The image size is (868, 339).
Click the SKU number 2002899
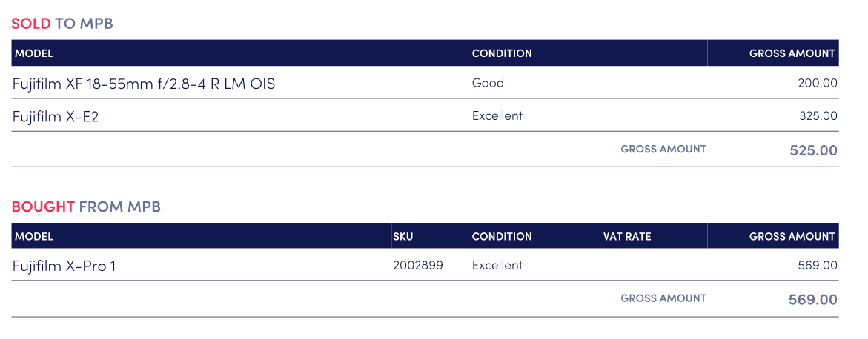point(417,265)
